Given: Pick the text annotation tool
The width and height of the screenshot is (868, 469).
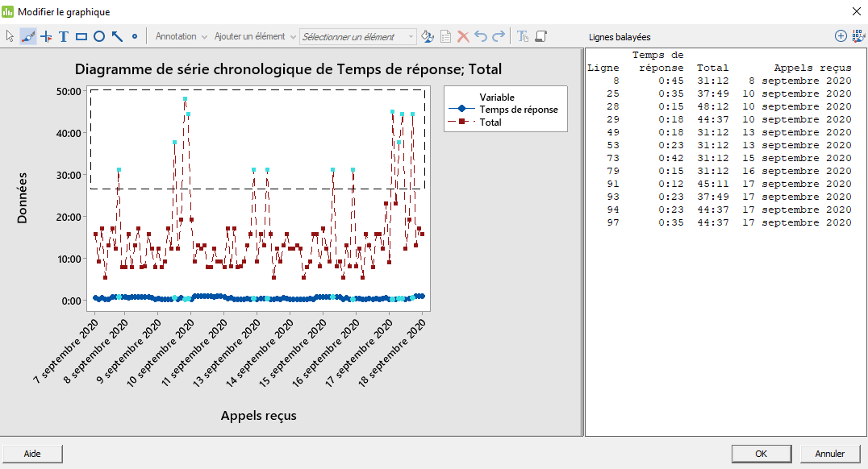Looking at the screenshot, I should (x=64, y=36).
